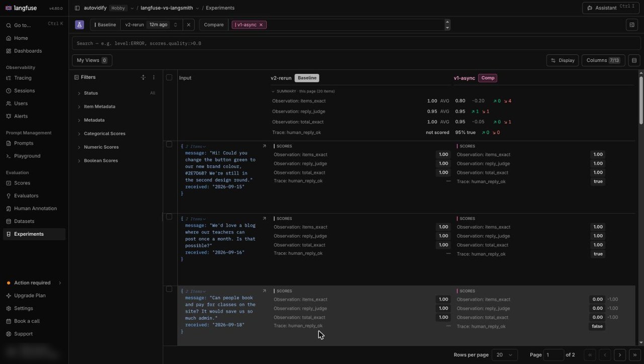This screenshot has width=644, height=364.
Task: Open the Assistant panel
Action: 611,8
